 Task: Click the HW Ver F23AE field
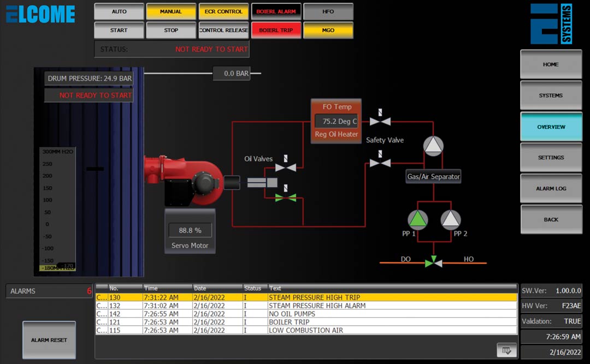point(551,306)
